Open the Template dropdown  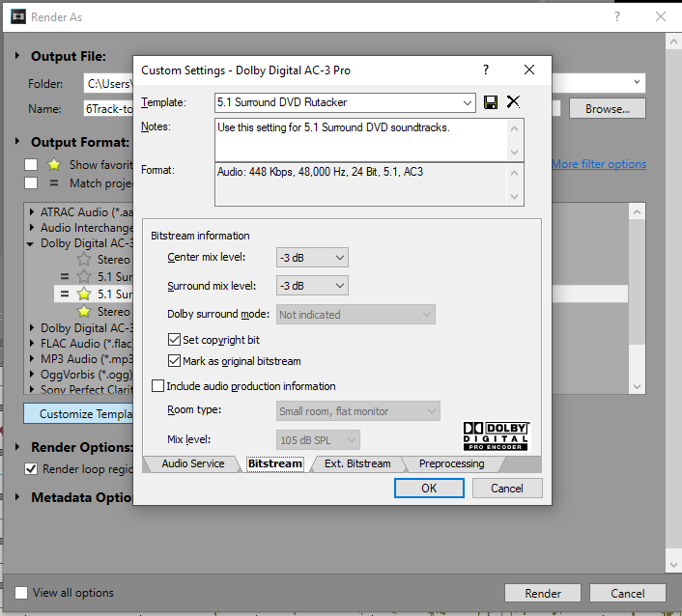pos(468,102)
